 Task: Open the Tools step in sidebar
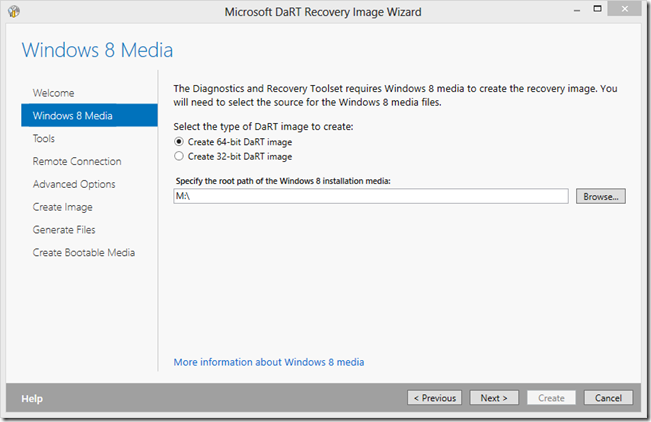point(44,138)
